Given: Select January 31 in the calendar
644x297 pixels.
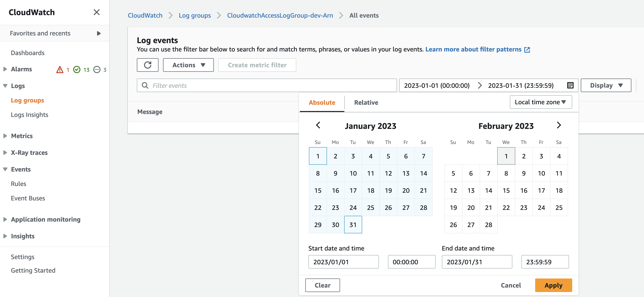Looking at the screenshot, I should [x=353, y=225].
